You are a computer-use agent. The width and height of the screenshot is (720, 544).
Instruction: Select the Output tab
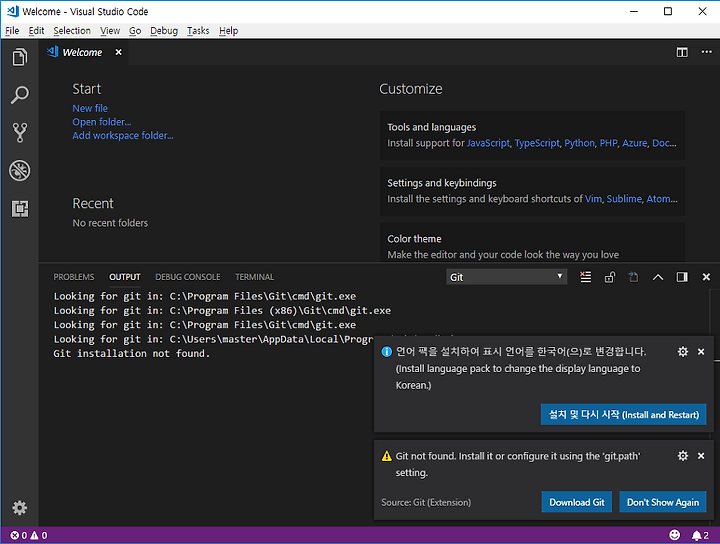[x=124, y=277]
